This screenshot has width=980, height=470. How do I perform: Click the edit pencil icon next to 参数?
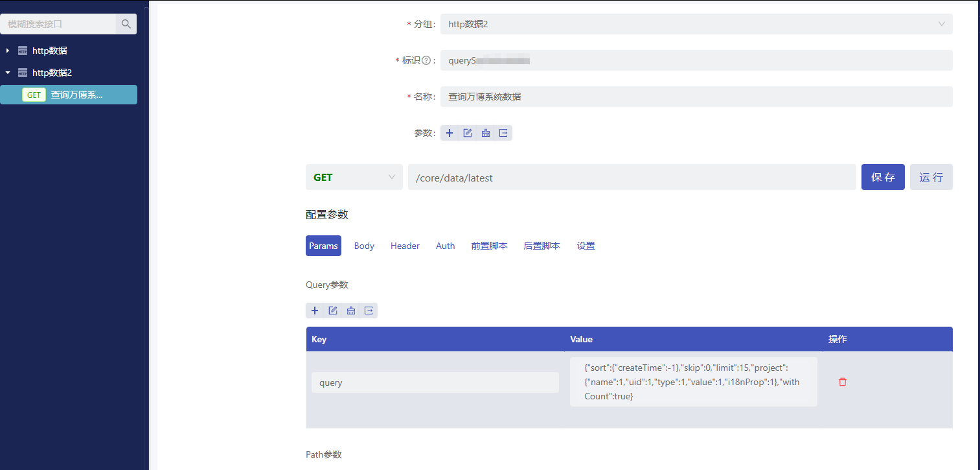tap(468, 133)
